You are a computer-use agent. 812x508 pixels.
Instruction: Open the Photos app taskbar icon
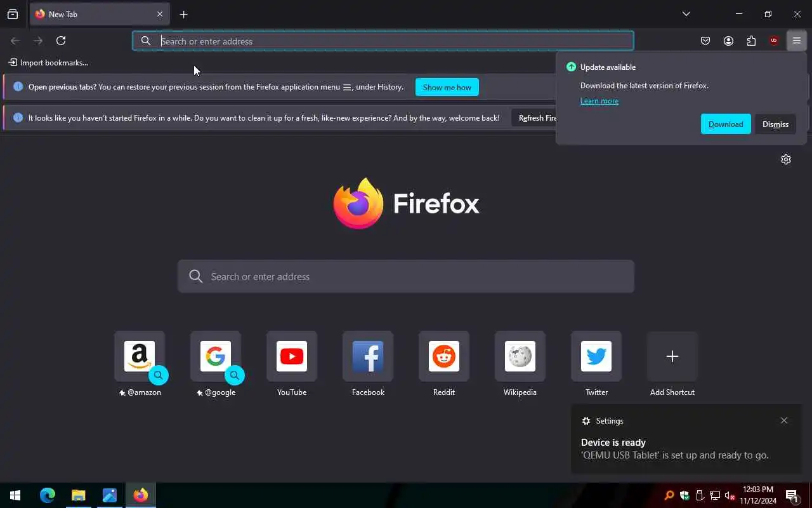point(109,495)
